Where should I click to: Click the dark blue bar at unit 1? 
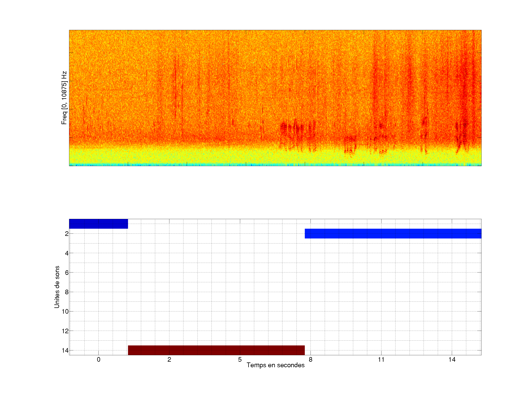[98, 224]
